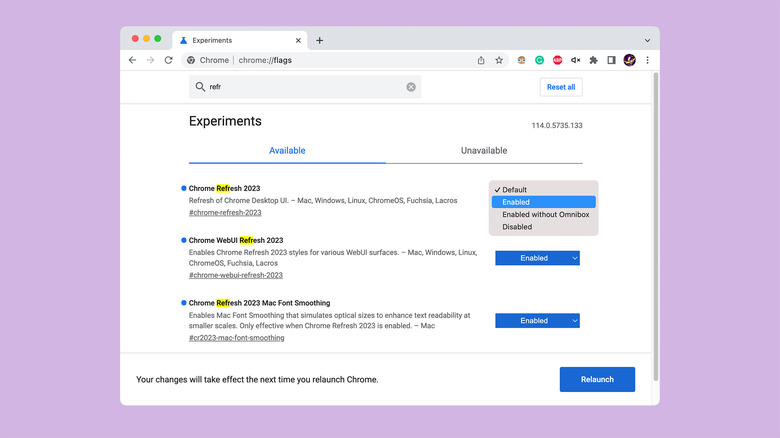
Task: Open a new tab with the plus button
Action: tap(319, 40)
